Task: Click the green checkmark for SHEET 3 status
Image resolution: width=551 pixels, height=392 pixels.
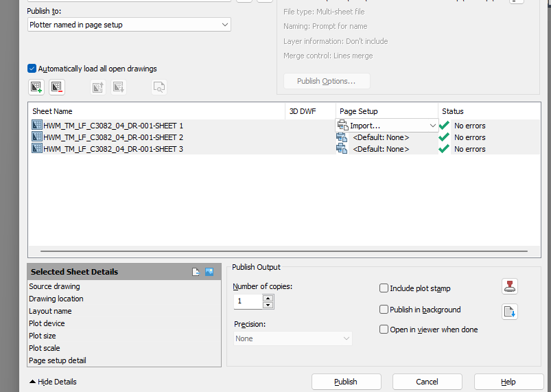Action: tap(444, 148)
